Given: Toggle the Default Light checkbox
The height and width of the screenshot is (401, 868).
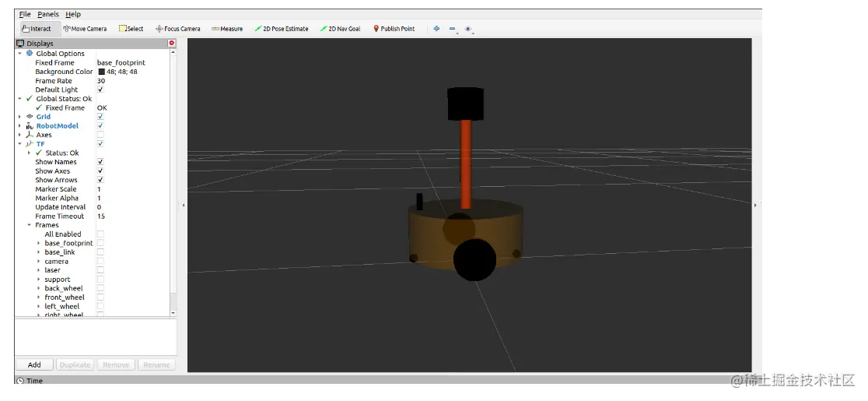Looking at the screenshot, I should click(x=100, y=90).
